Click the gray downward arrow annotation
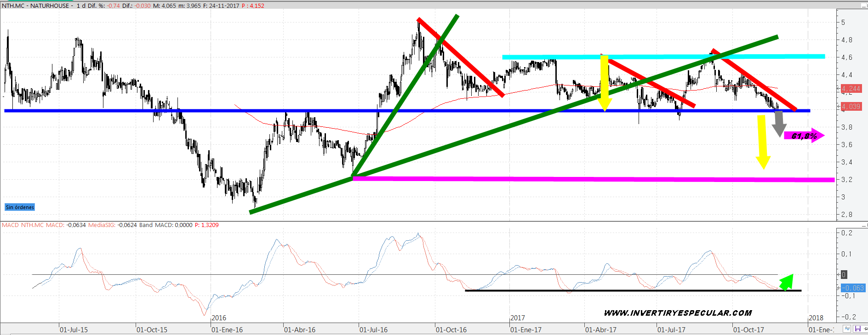This screenshot has height=335, width=868. coord(779,123)
